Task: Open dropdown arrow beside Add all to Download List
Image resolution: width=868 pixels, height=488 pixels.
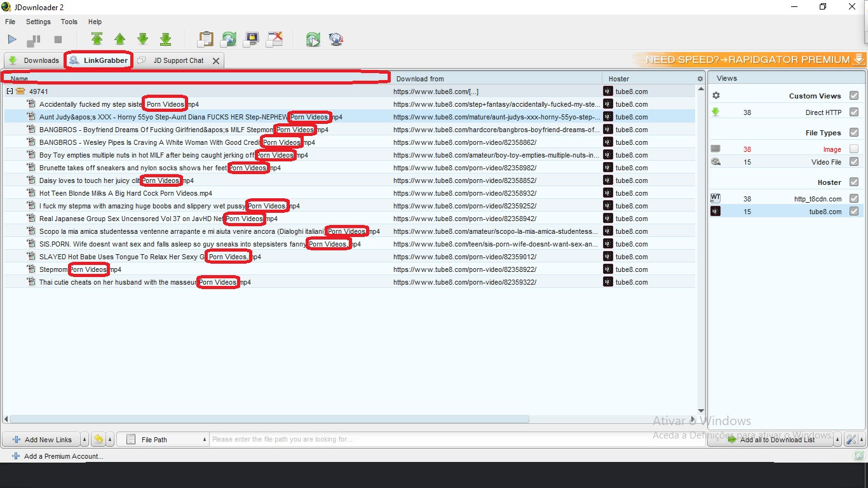Action: 837,439
